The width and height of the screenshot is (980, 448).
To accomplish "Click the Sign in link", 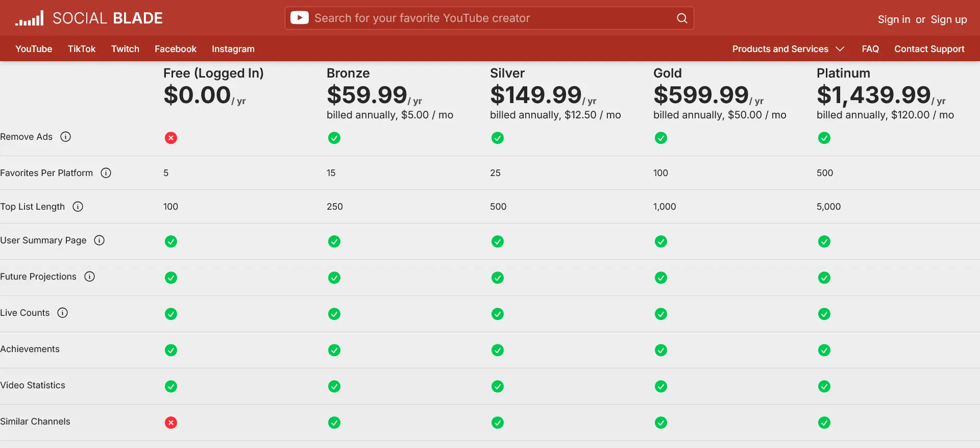I will click(x=894, y=19).
